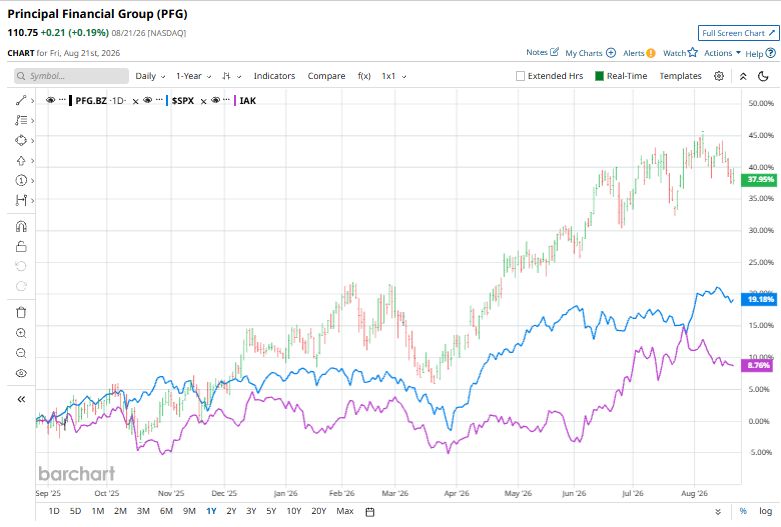Viewport: 781px width, 527px height.
Task: Select the arrow marker tool
Action: click(x=20, y=160)
